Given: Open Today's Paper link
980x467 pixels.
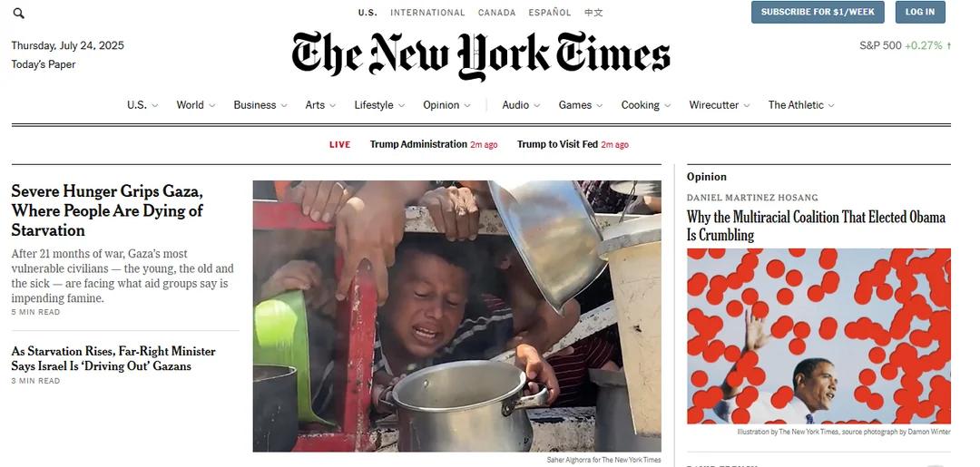Looking at the screenshot, I should coord(44,64).
